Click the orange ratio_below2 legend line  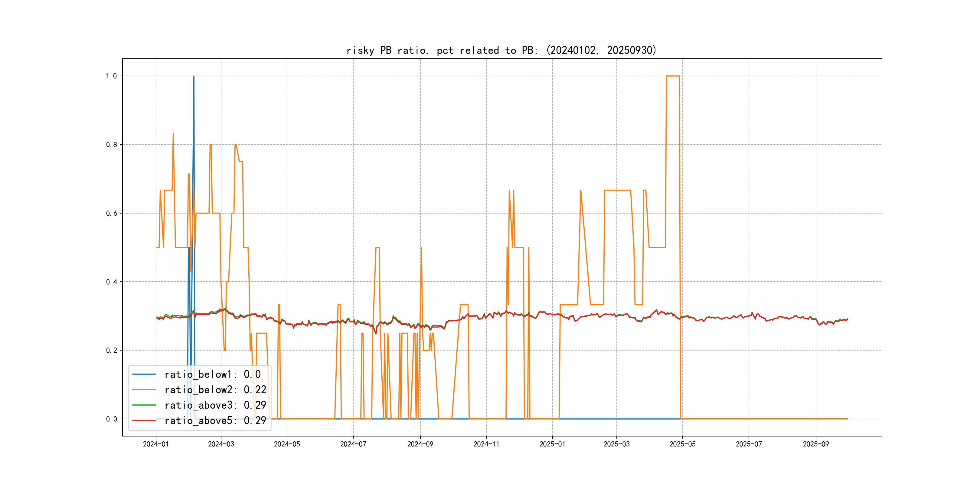point(144,390)
